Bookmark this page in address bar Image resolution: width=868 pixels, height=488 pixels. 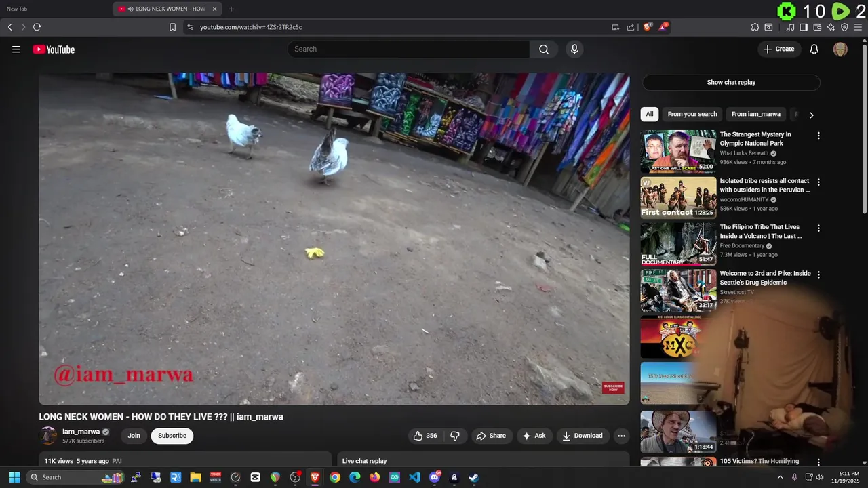point(172,27)
